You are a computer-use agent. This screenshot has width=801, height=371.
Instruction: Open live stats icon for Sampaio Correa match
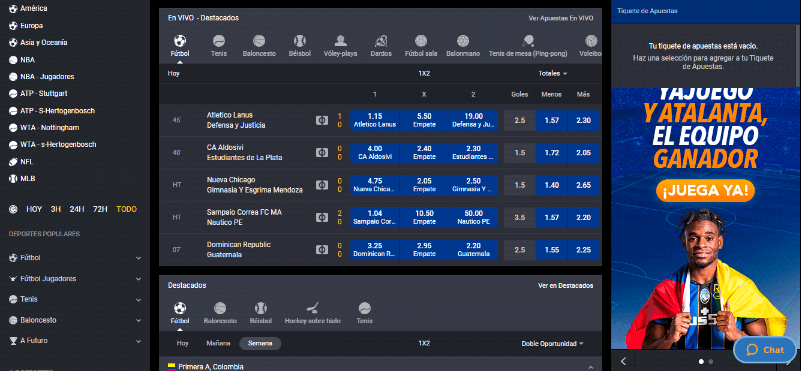point(322,217)
